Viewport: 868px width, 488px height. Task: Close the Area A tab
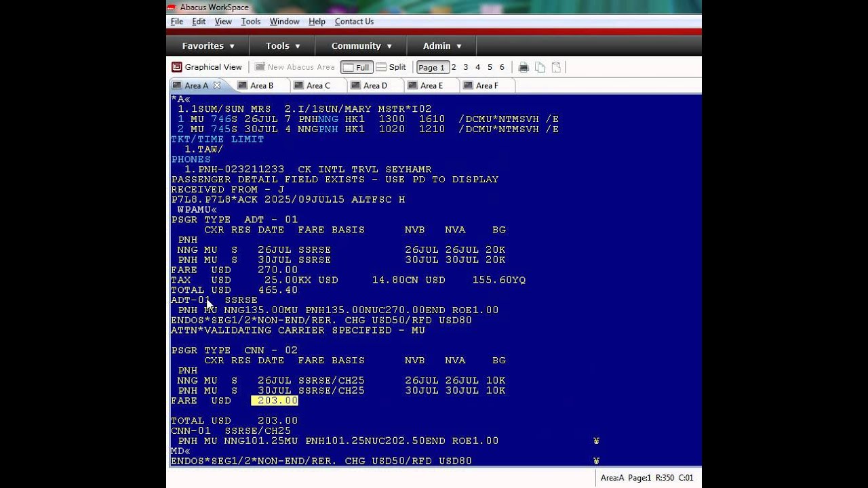[217, 85]
